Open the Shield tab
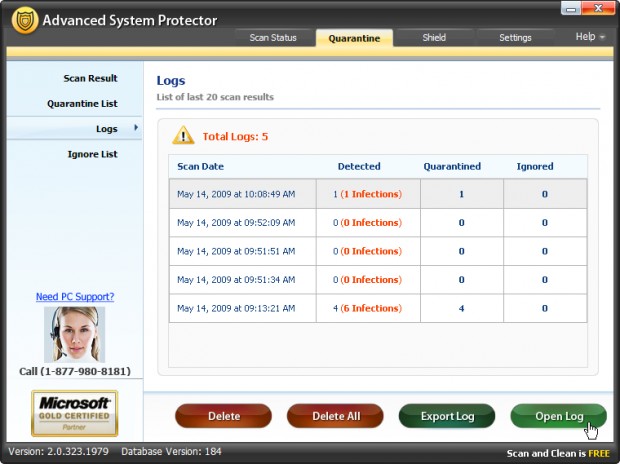620x464 pixels. (x=434, y=38)
